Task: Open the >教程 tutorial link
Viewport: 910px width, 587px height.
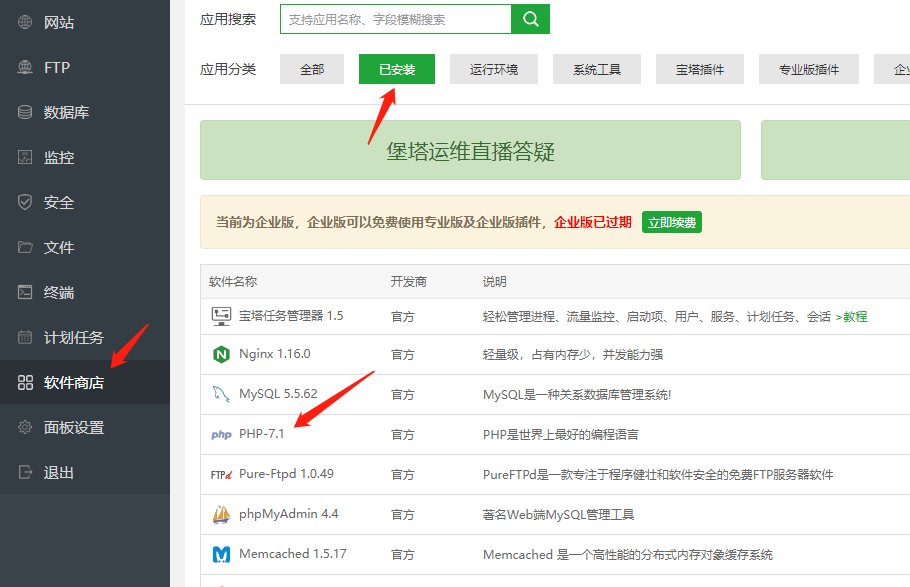Action: point(851,316)
